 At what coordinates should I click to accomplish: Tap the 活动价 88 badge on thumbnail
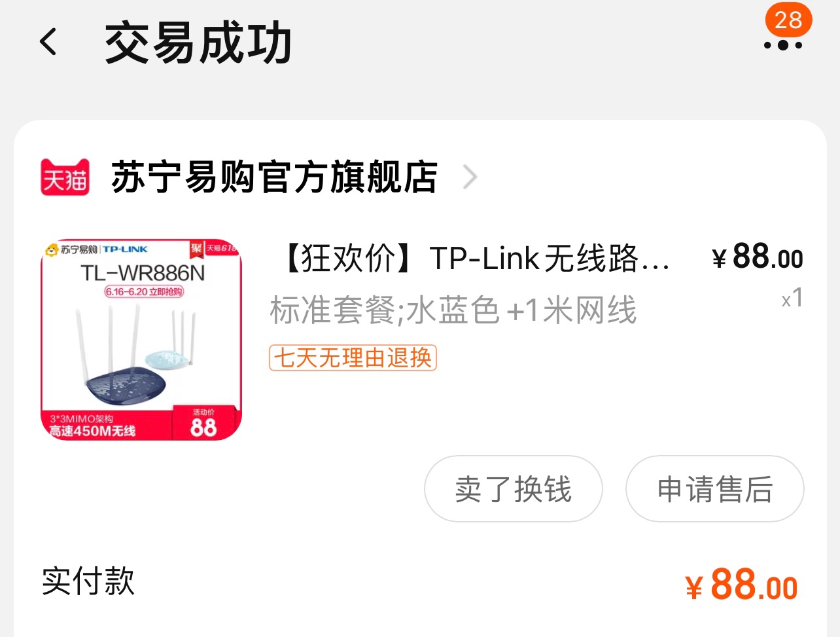coord(203,423)
